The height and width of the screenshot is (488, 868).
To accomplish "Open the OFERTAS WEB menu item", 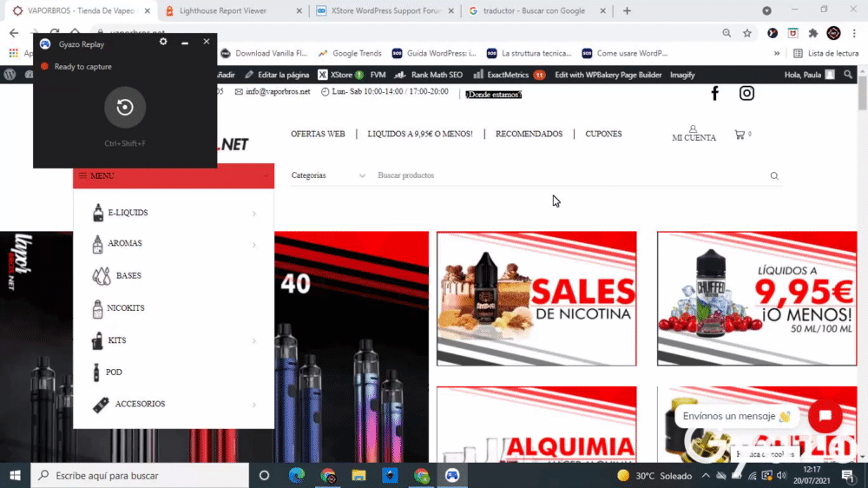I will coord(318,134).
